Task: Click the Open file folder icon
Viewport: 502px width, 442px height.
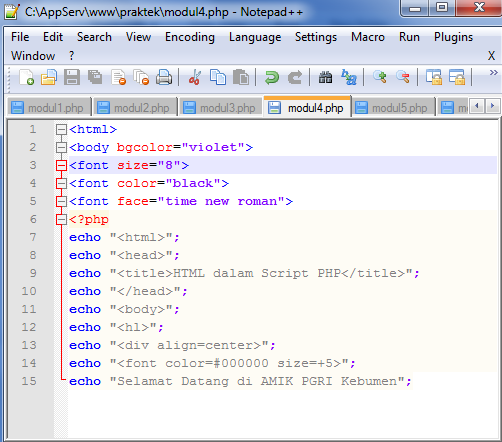Action: click(49, 77)
